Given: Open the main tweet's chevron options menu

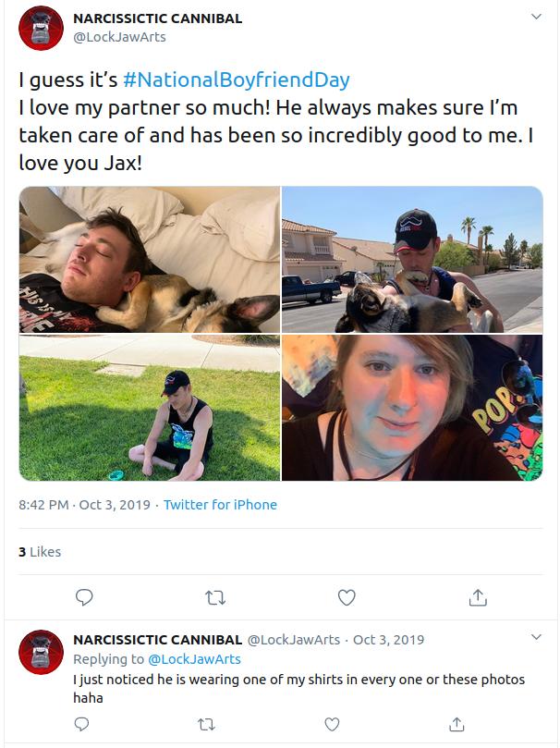Looking at the screenshot, I should (x=536, y=17).
